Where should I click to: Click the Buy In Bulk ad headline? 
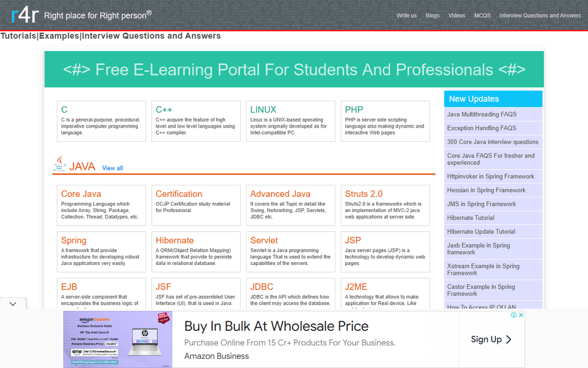[277, 326]
